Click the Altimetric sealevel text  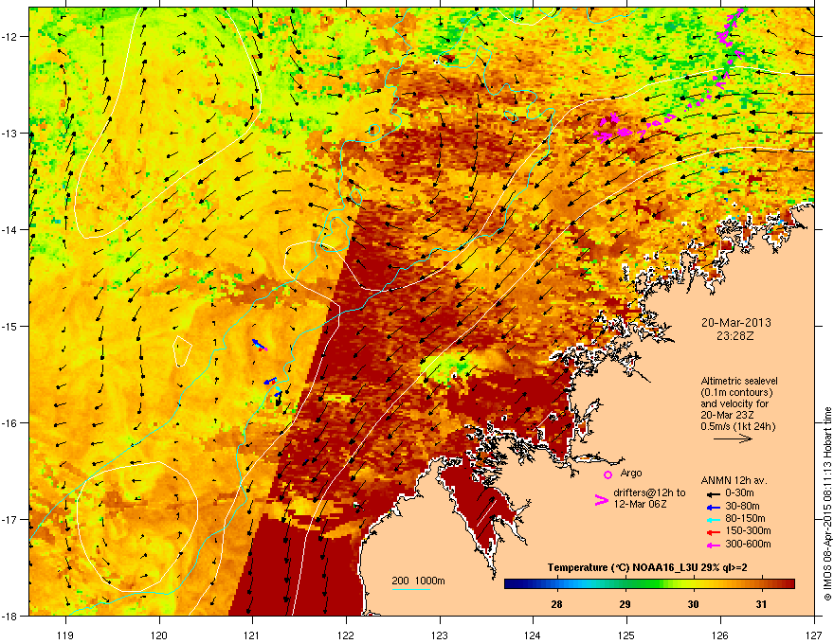click(739, 381)
